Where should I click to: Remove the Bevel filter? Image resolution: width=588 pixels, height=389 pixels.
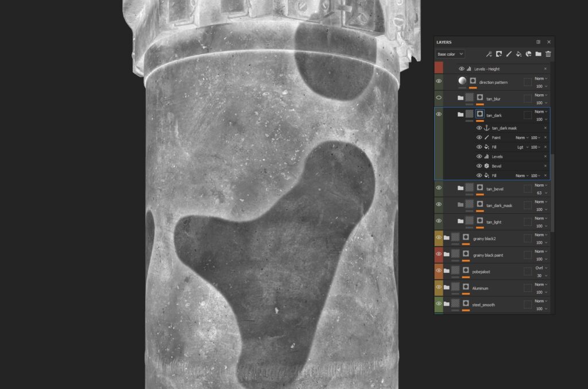pyautogui.click(x=546, y=166)
